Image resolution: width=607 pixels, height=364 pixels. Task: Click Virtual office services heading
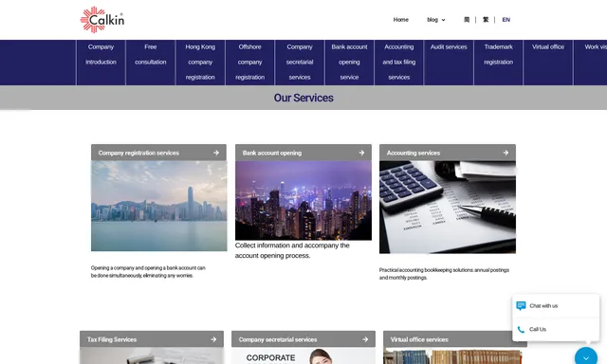419,339
